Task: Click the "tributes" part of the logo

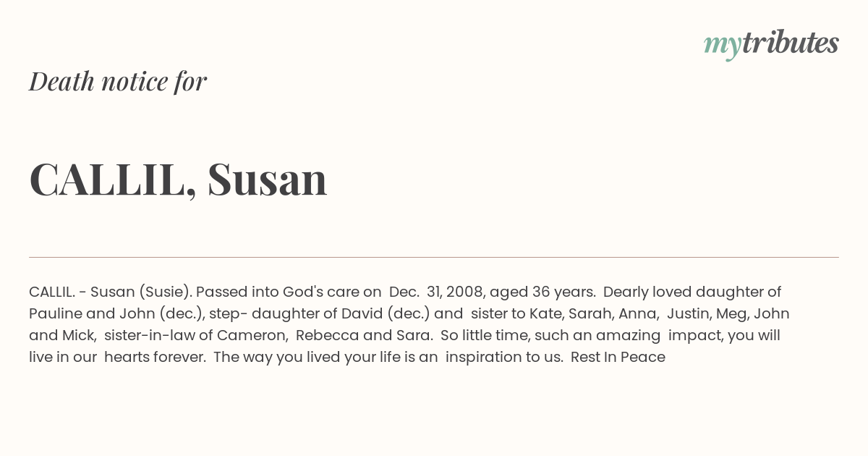Action: pyautogui.click(x=791, y=43)
